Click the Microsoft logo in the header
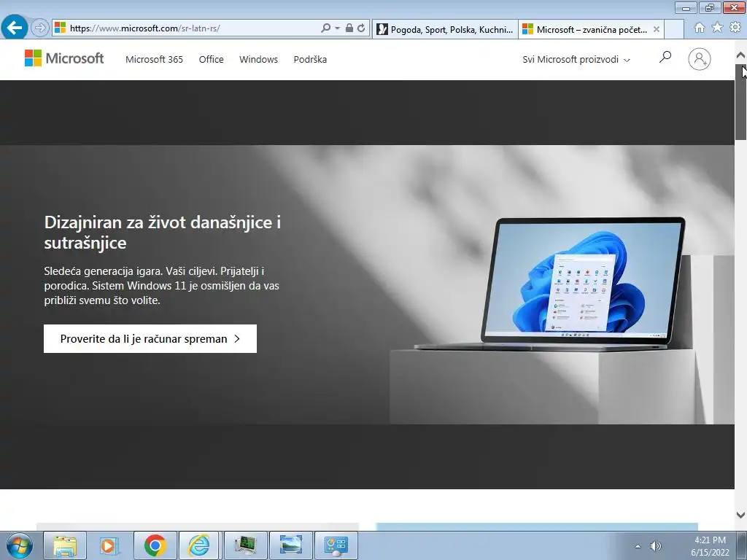Viewport: 747px width, 560px height. pyautogui.click(x=64, y=58)
